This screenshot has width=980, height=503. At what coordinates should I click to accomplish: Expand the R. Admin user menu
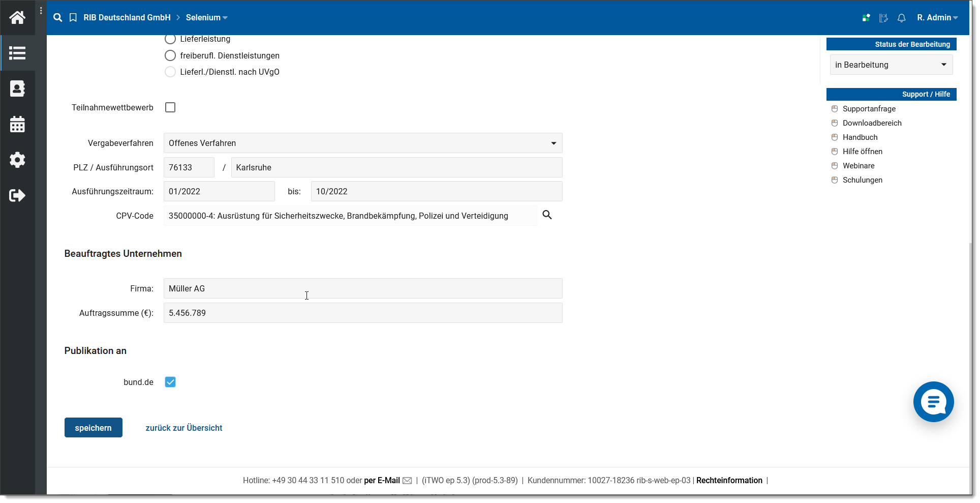coord(937,18)
